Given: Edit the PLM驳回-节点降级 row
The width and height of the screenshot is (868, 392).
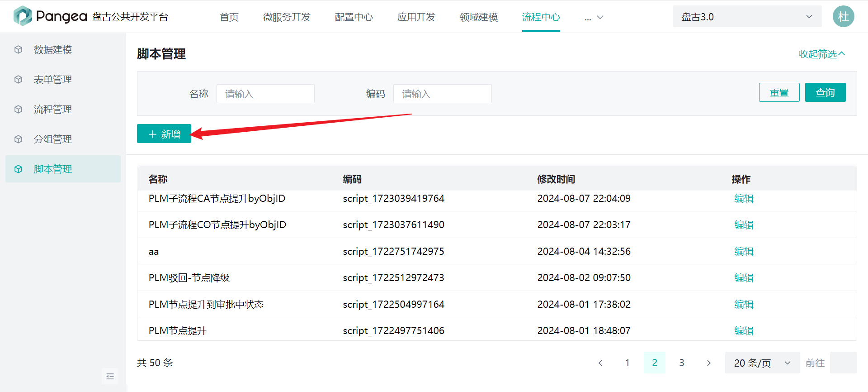Looking at the screenshot, I should point(744,278).
